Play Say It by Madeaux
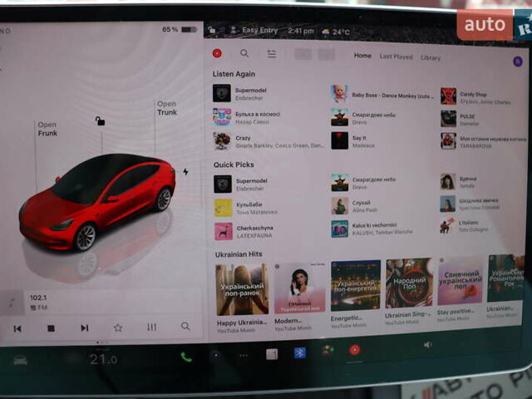The image size is (532, 399). [x=352, y=141]
